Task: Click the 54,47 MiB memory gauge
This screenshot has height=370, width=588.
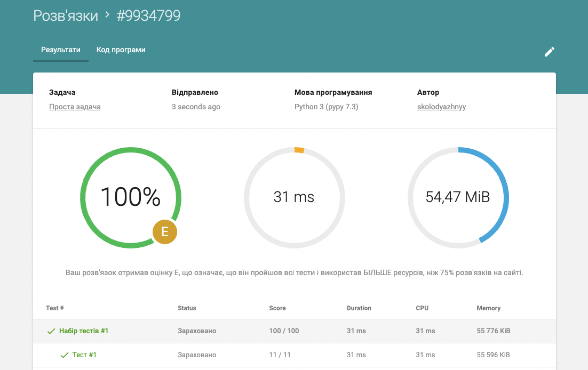Action: pos(458,198)
